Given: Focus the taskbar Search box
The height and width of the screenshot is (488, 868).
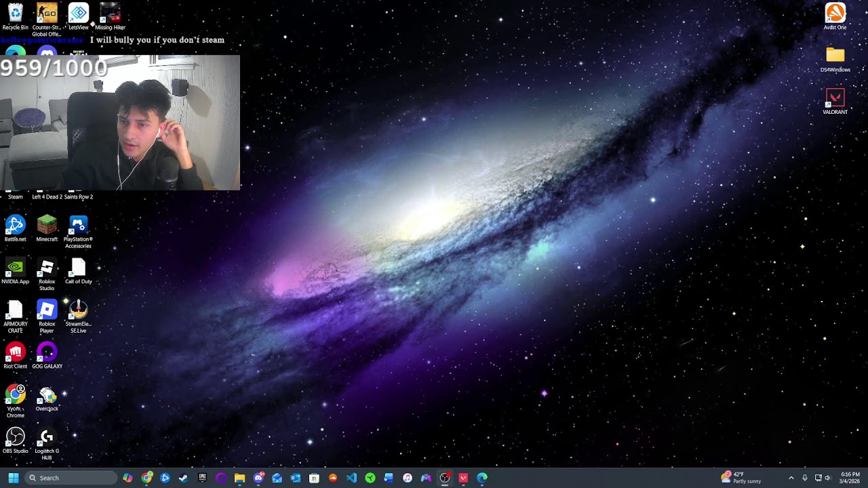Looking at the screenshot, I should pyautogui.click(x=71, y=478).
